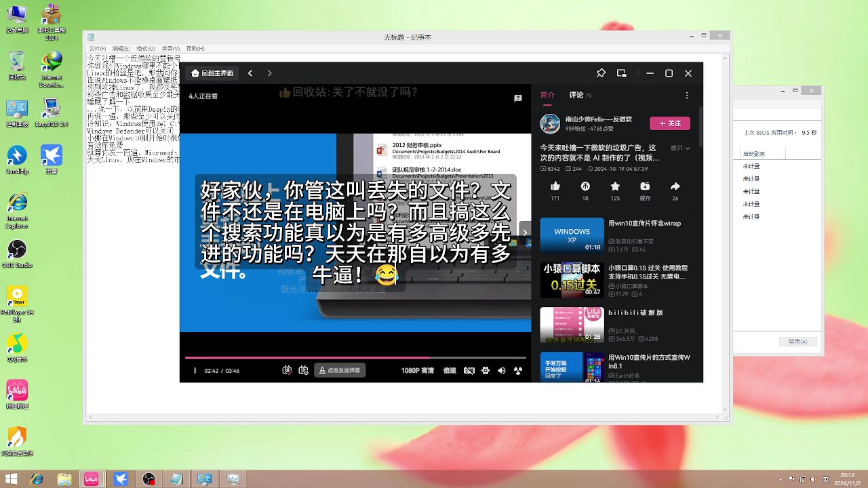The height and width of the screenshot is (488, 868).
Task: Open Notepad 文件(F) menu
Action: pyautogui.click(x=98, y=49)
